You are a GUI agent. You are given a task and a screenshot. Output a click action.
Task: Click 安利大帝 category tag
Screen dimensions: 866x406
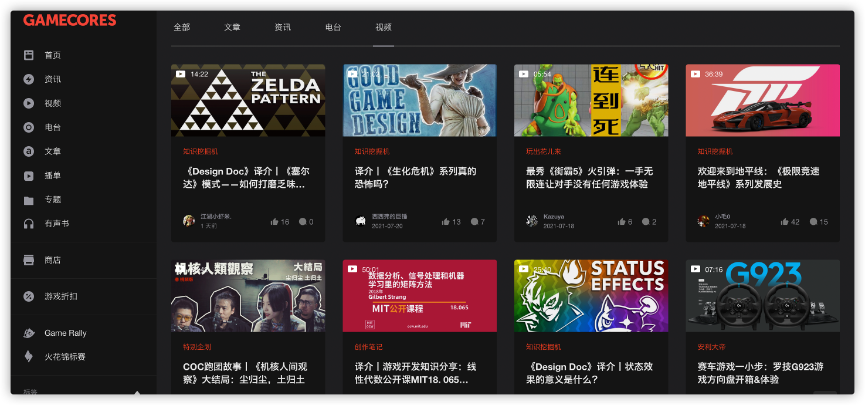[x=711, y=347]
